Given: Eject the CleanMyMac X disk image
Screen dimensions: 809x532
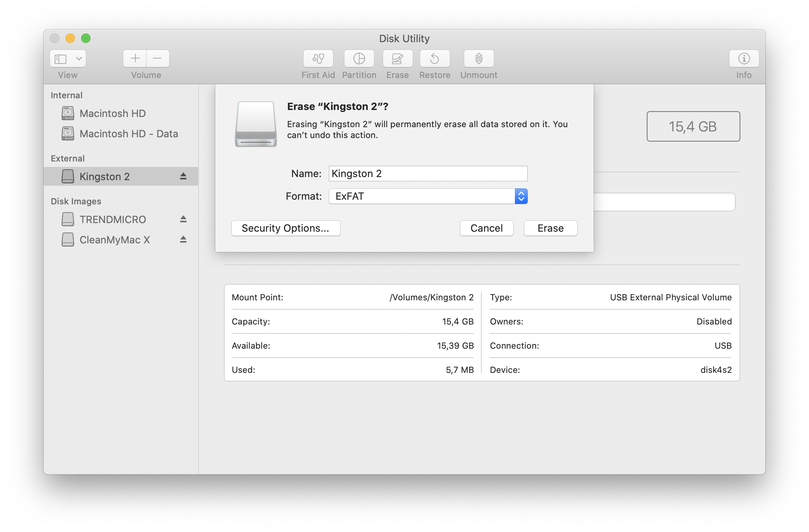Looking at the screenshot, I should pyautogui.click(x=183, y=239).
